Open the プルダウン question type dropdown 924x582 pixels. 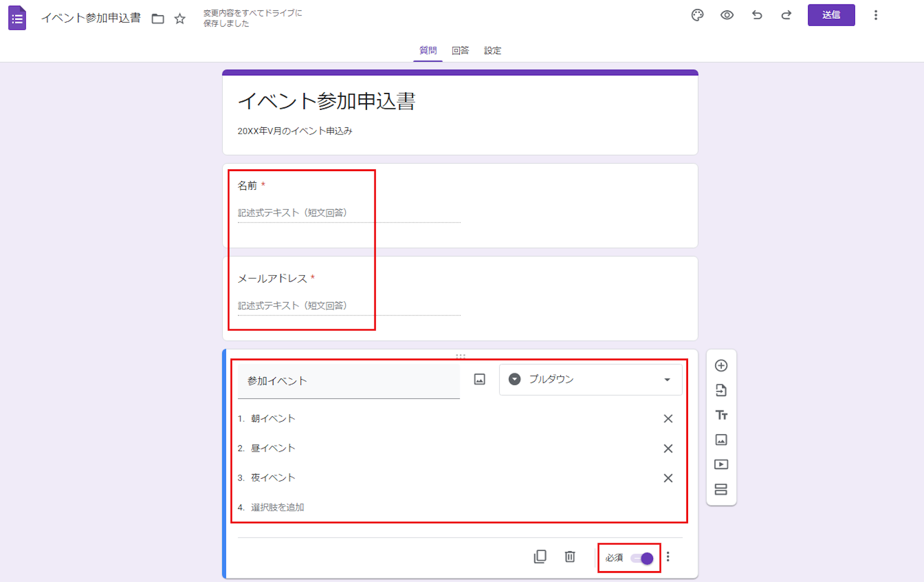[x=590, y=379]
